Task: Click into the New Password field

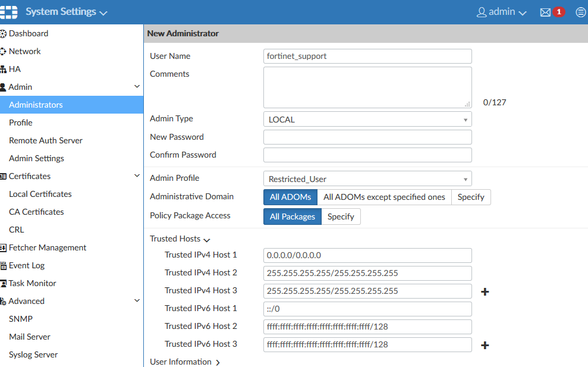Action: tap(367, 137)
